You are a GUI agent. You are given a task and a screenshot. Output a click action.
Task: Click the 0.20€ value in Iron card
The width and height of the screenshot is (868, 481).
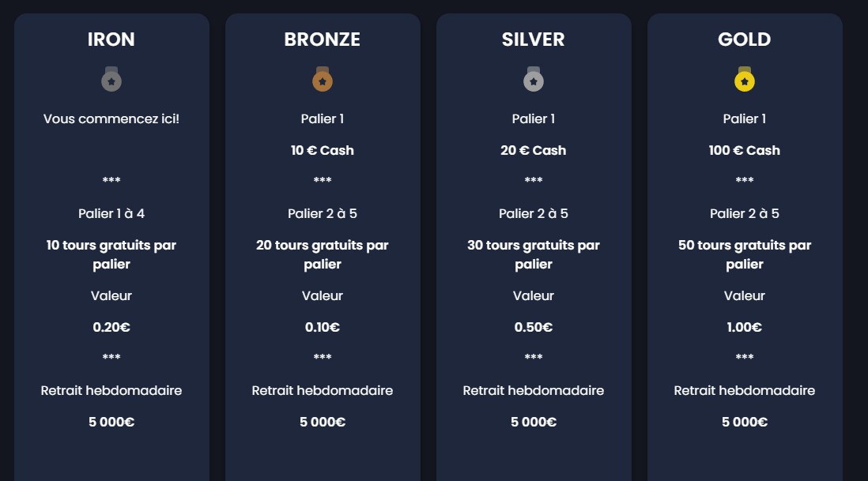tap(111, 327)
